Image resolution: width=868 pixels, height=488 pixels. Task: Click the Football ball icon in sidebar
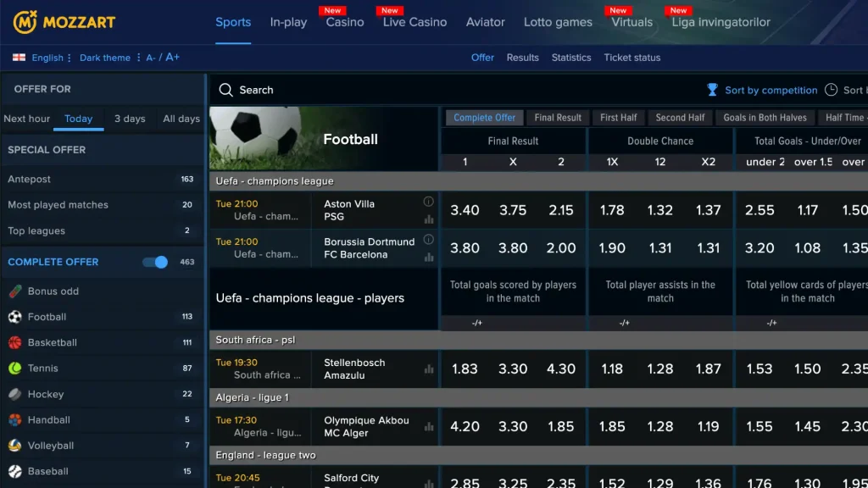15,317
